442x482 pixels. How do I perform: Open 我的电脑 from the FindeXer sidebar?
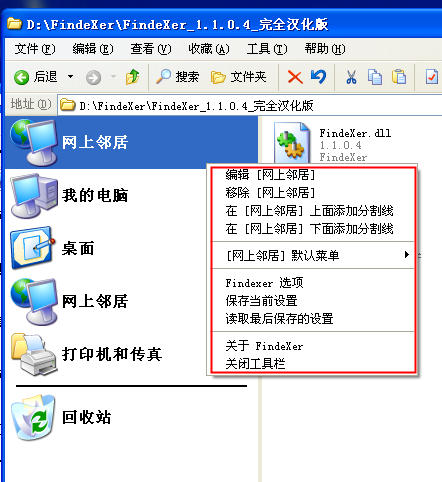tap(69, 195)
